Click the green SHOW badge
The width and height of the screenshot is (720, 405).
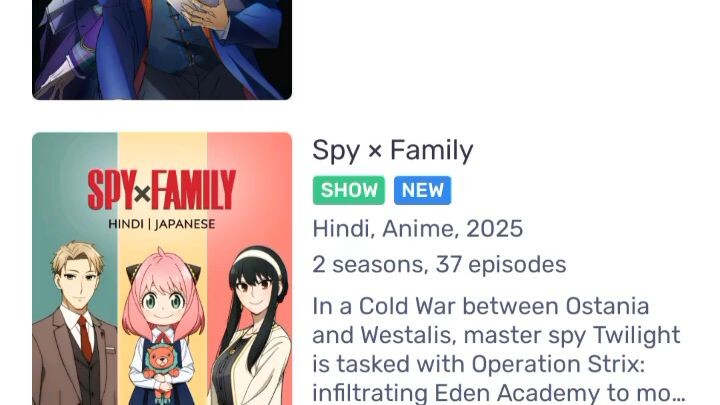(349, 190)
